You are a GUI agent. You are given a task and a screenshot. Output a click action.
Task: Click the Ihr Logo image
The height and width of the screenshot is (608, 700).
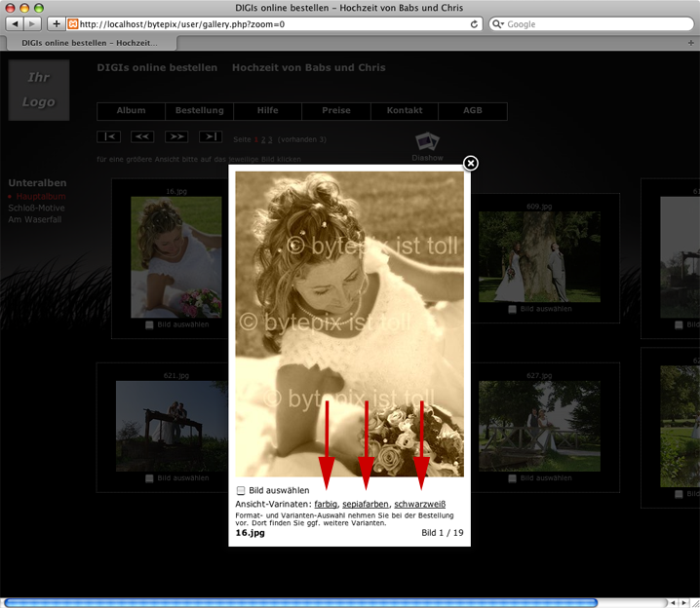tap(39, 90)
